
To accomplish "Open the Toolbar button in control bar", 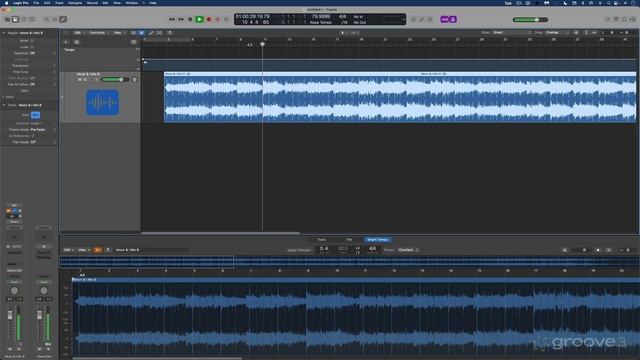I will coord(32,19).
